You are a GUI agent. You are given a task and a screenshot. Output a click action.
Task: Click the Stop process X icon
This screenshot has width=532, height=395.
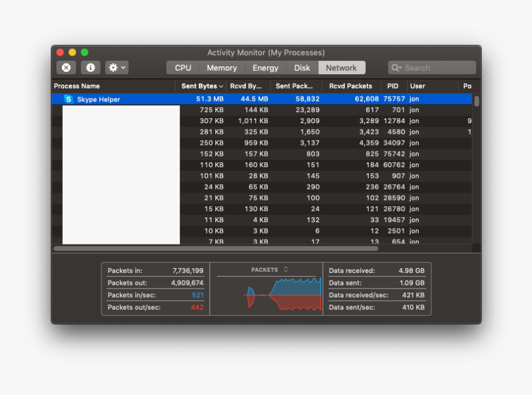coord(66,67)
